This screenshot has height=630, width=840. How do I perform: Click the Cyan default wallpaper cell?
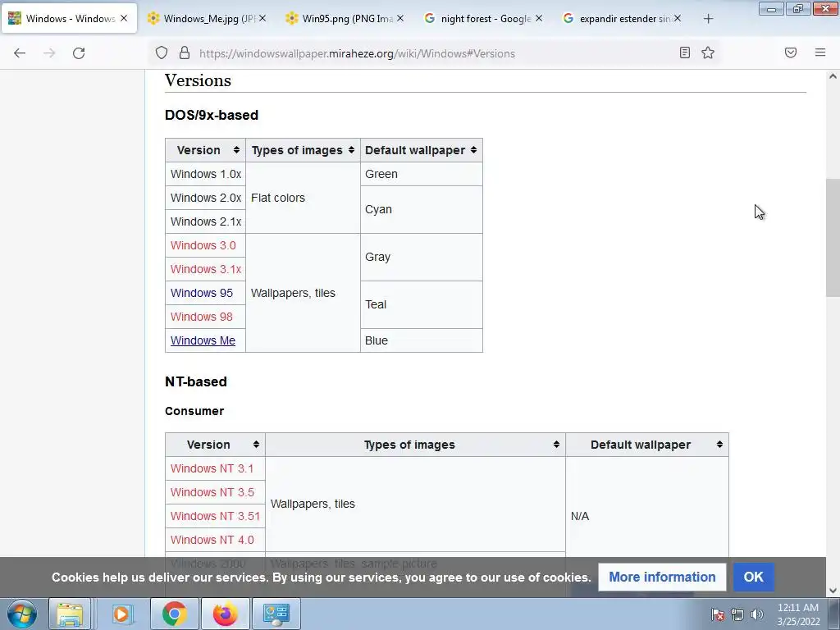pos(421,209)
